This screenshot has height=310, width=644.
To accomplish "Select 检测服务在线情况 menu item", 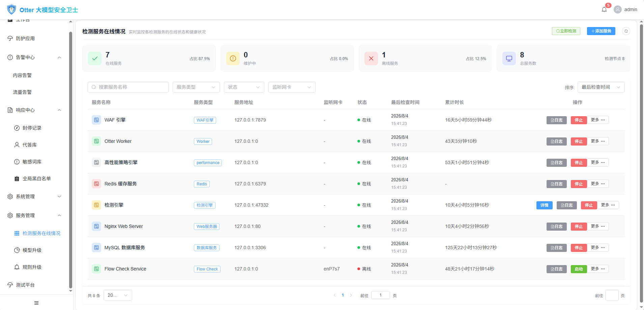I will click(x=41, y=233).
